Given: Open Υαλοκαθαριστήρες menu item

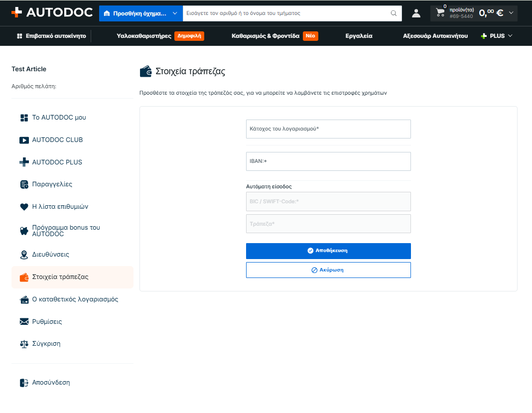Looking at the screenshot, I should [x=144, y=36].
